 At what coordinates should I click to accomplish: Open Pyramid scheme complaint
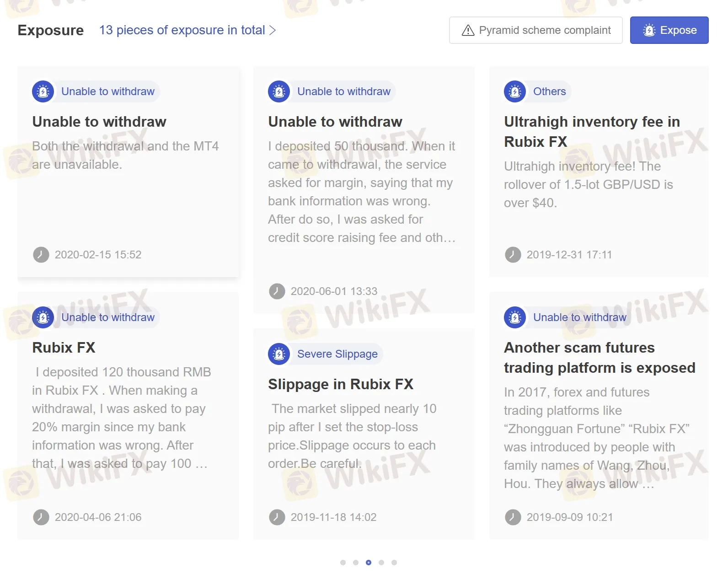click(535, 30)
